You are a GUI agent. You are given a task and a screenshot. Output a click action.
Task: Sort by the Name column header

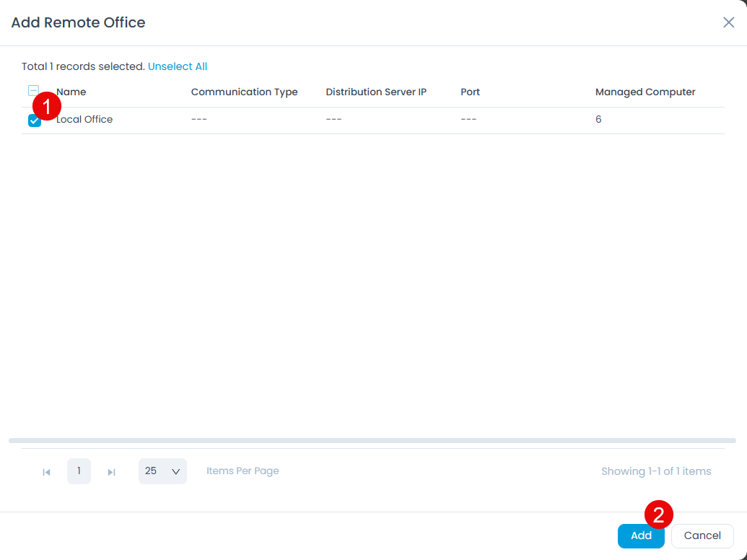coord(71,92)
